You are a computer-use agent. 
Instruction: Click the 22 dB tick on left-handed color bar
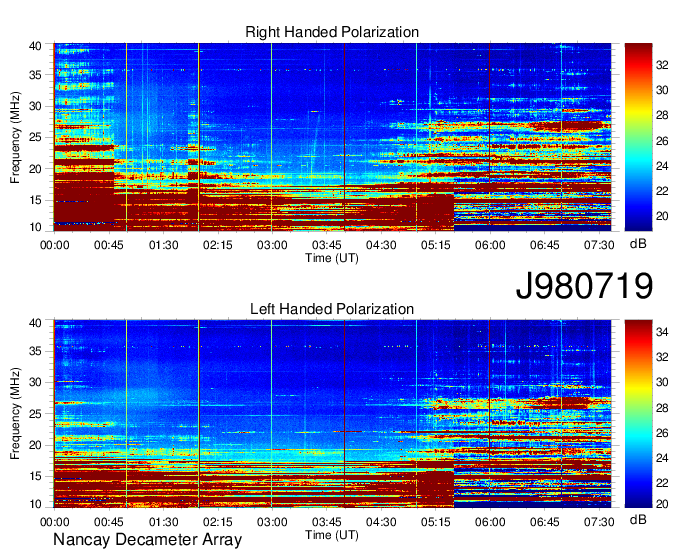tap(662, 483)
